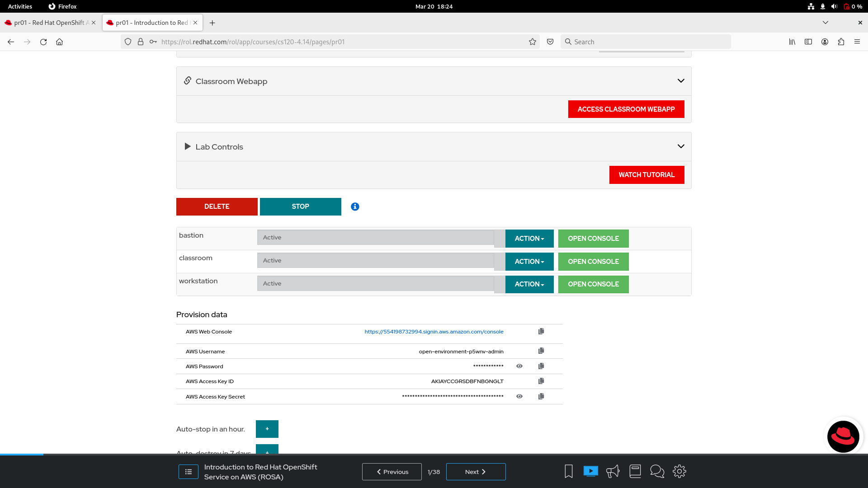The height and width of the screenshot is (488, 868).
Task: Collapse the Lab Controls panel
Action: click(x=680, y=146)
